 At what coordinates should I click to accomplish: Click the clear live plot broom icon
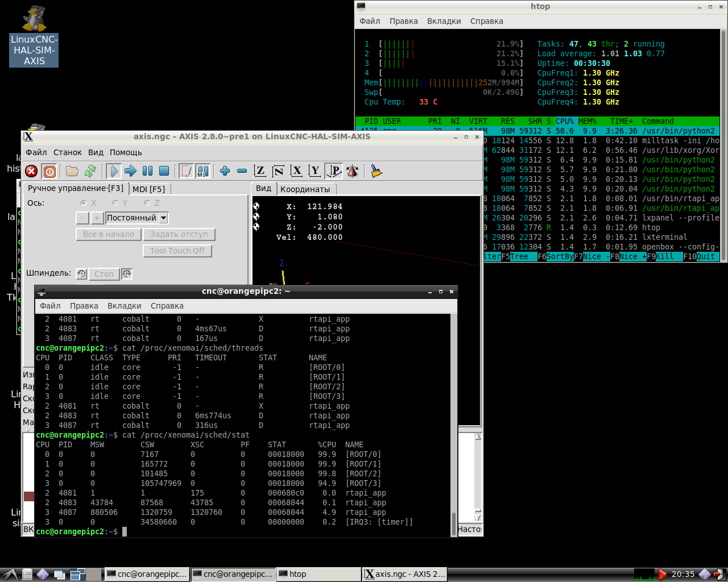click(376, 171)
